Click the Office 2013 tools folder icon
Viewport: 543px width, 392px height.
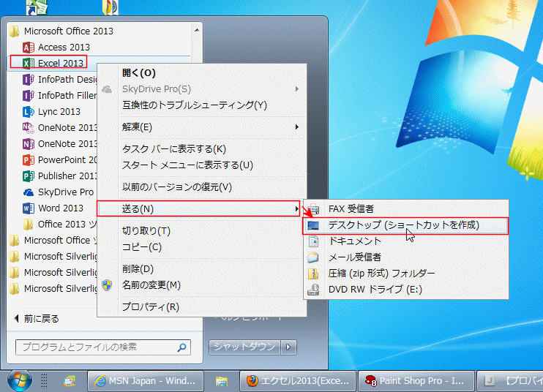29,225
